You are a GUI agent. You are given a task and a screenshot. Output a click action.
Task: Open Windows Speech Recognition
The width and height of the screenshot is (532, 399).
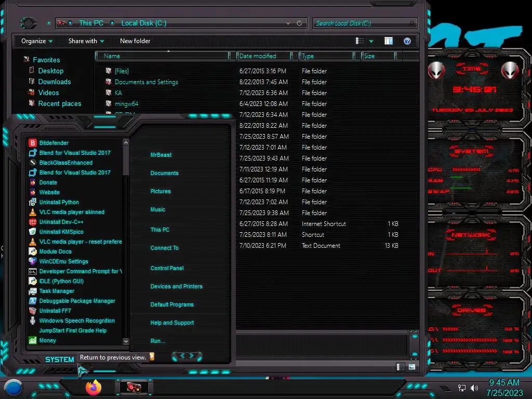(77, 320)
